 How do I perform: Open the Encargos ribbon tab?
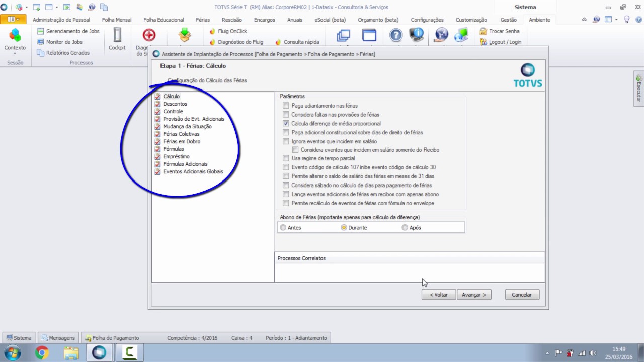click(x=265, y=20)
